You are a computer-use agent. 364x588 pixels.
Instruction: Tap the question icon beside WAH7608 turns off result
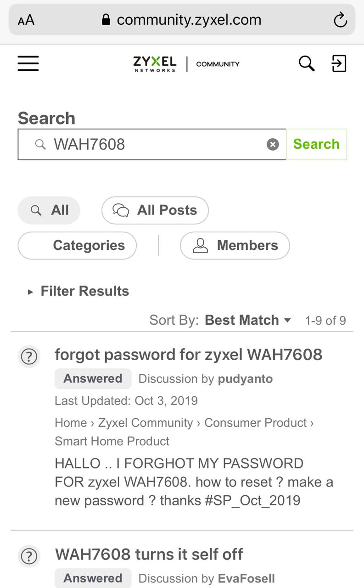[x=29, y=556]
